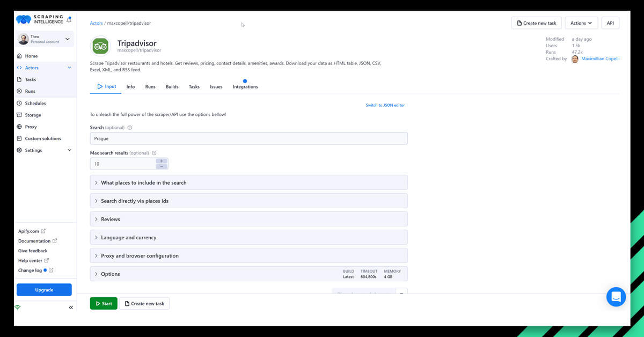Click the green Start button
This screenshot has width=644, height=337.
pos(104,304)
